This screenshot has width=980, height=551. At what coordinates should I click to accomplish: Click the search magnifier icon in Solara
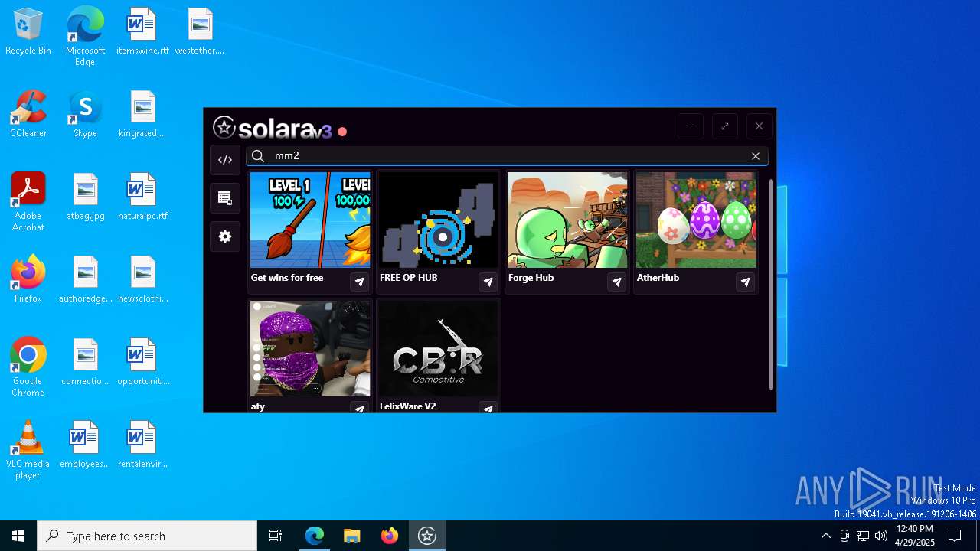(258, 156)
